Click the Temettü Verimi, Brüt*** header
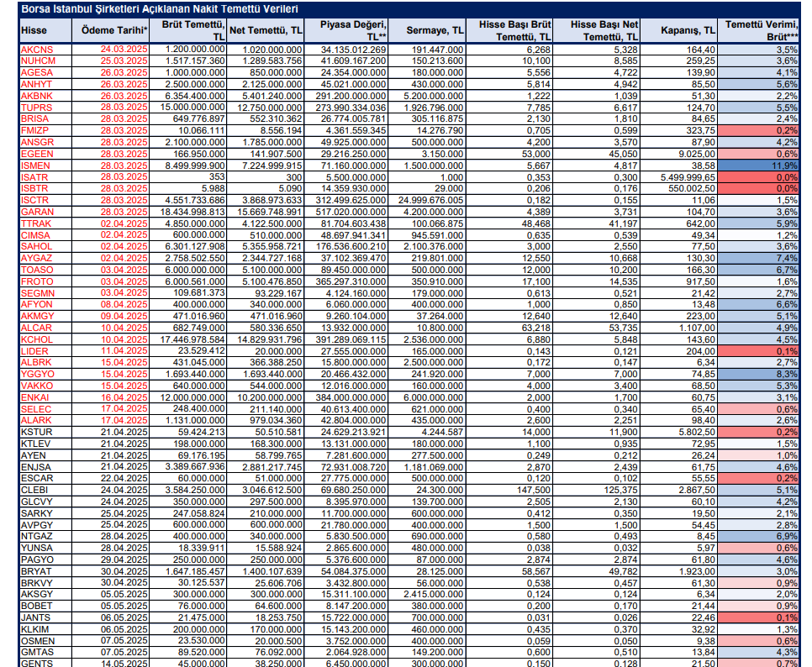The image size is (812, 667). point(762,30)
